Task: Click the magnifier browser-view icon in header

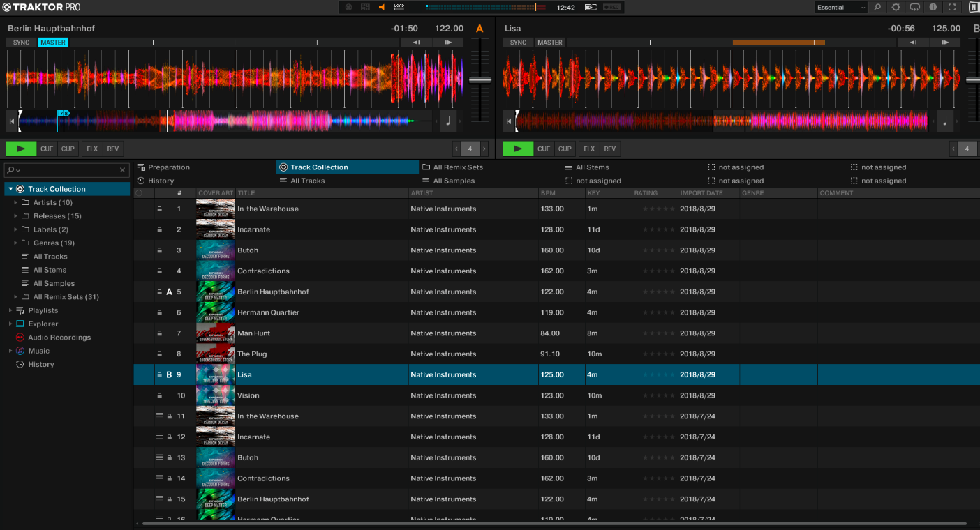Action: pos(878,7)
